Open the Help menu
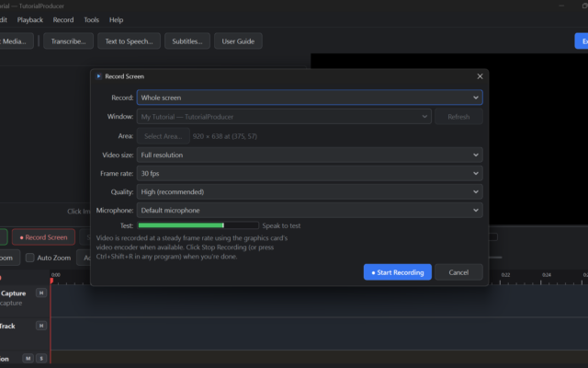The width and height of the screenshot is (588, 368). click(x=116, y=20)
